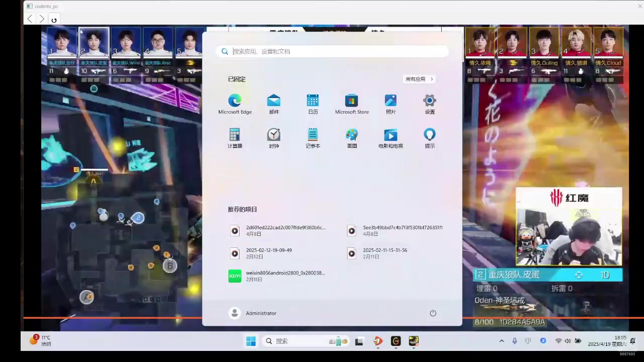
Task: Open Microsoft Store pinned app
Action: click(x=352, y=104)
